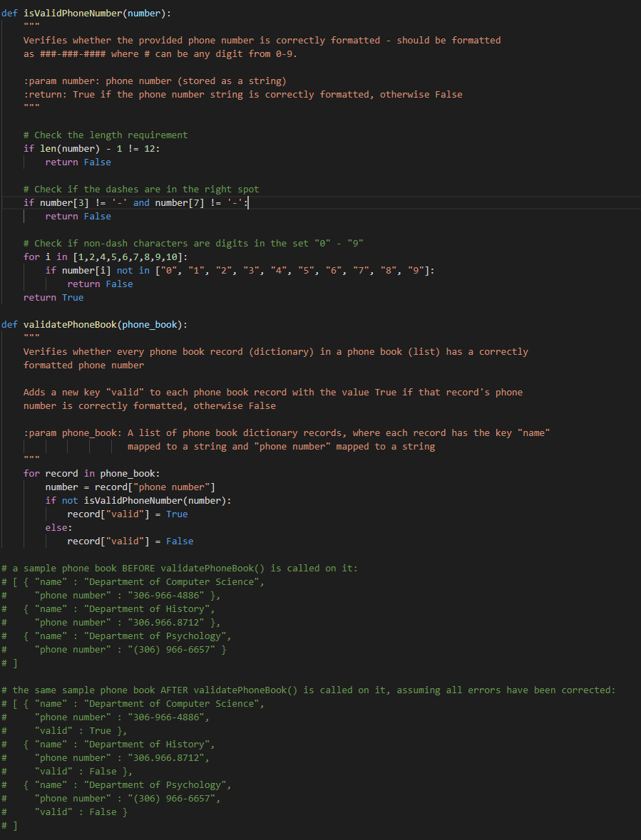Click 'not in' in the digit check line
Screen dimensions: 641x840
click(133, 270)
